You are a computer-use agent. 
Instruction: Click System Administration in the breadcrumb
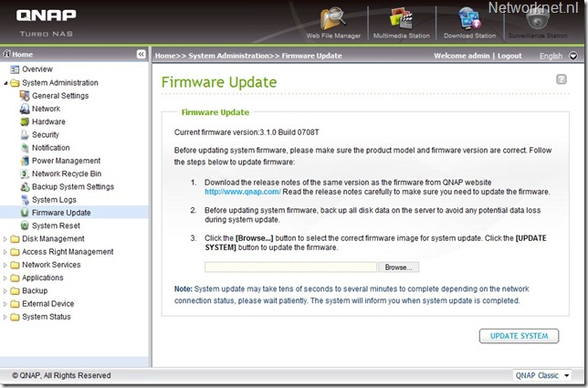(x=229, y=56)
